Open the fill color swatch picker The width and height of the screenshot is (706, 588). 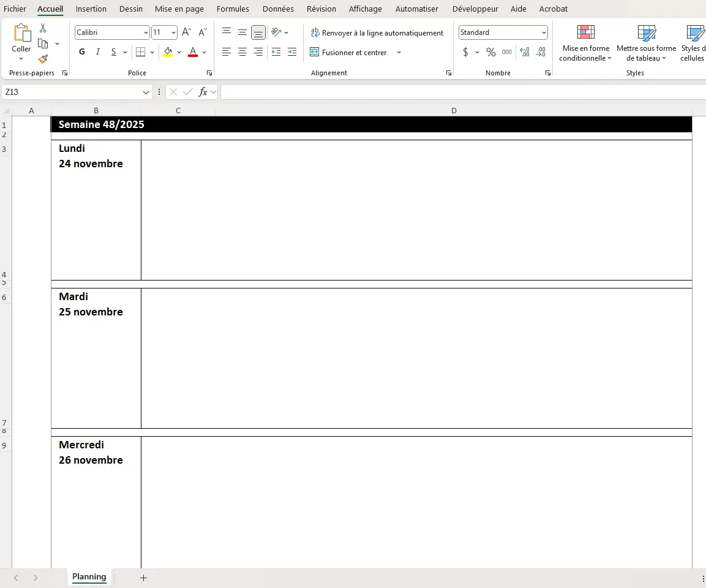179,53
